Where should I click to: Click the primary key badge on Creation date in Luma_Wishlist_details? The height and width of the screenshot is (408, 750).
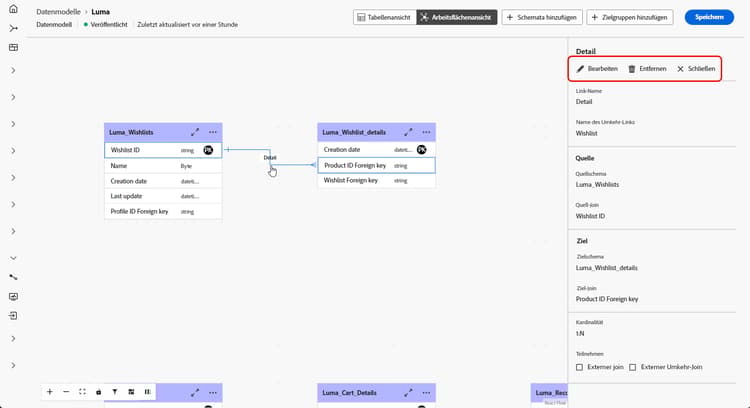tap(421, 150)
